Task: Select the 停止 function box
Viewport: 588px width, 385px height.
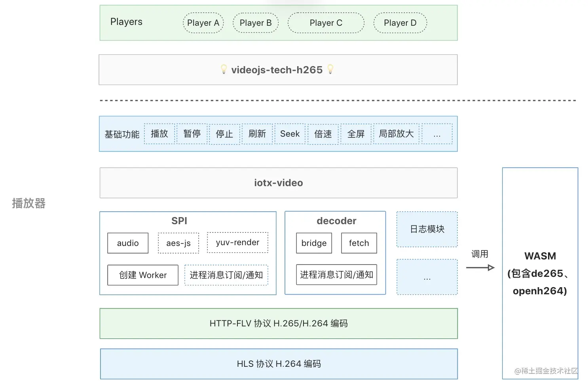Action: (224, 134)
